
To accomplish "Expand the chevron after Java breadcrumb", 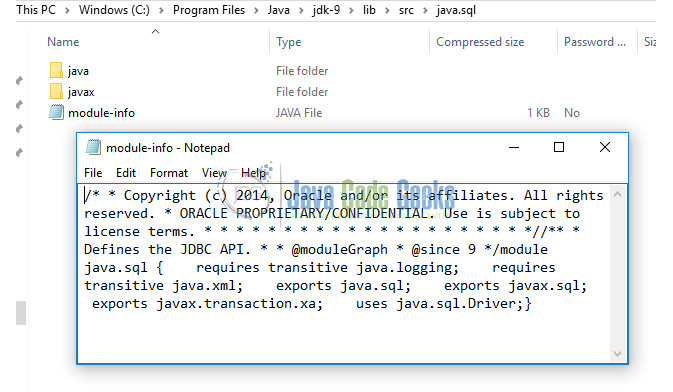I will [x=301, y=10].
